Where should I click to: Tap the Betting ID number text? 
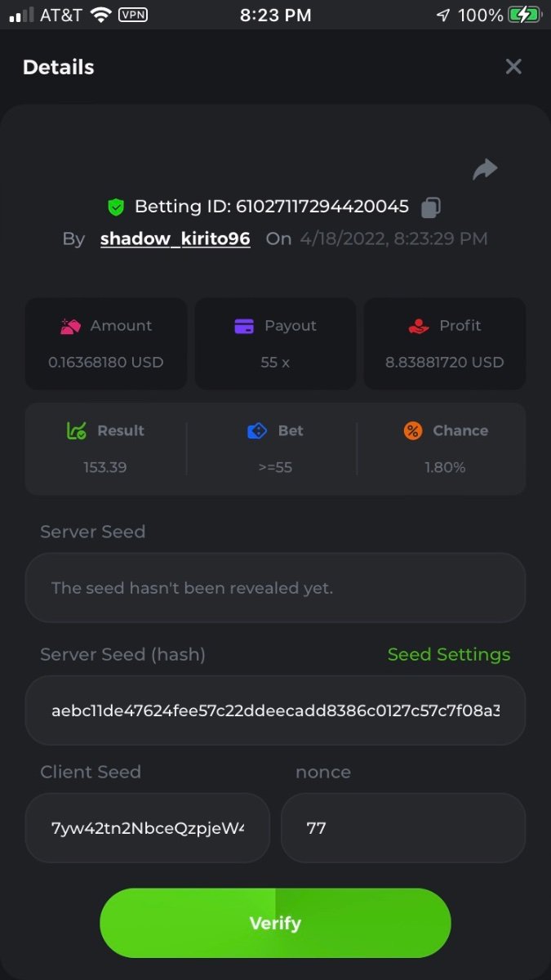point(322,207)
